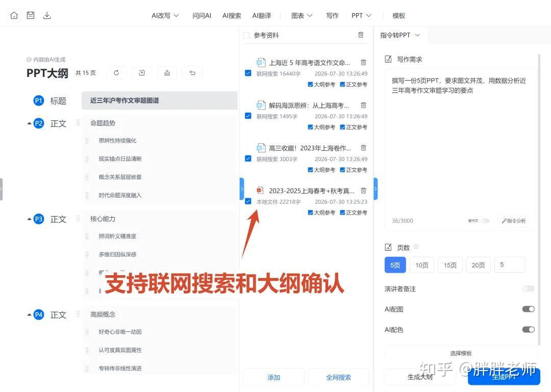Image resolution: width=551 pixels, height=392 pixels.
Task: Click the info icon beside 页数
Action: pos(416,247)
